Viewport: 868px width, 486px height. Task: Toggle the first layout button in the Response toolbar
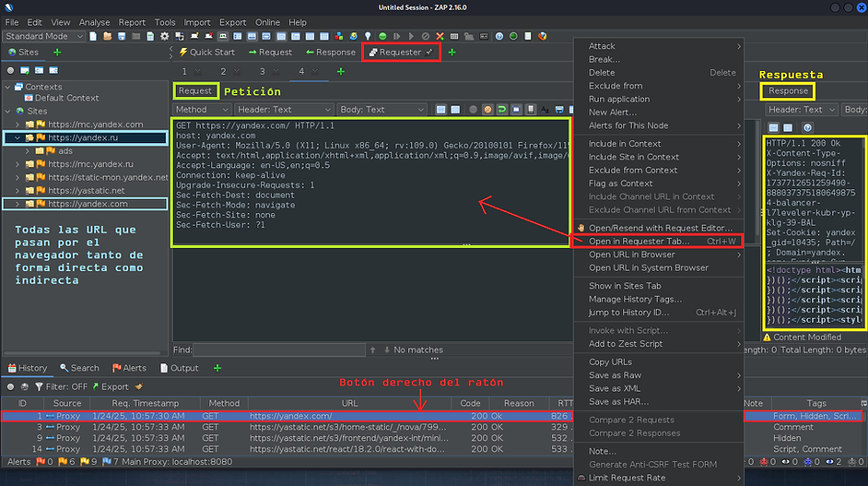click(773, 128)
